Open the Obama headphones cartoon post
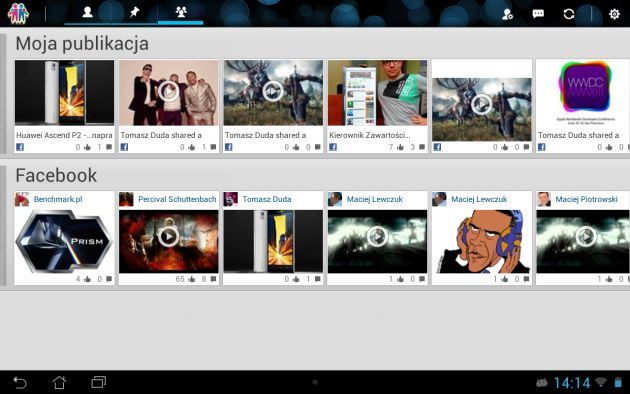The height and width of the screenshot is (394, 630). pyautogui.click(x=482, y=241)
